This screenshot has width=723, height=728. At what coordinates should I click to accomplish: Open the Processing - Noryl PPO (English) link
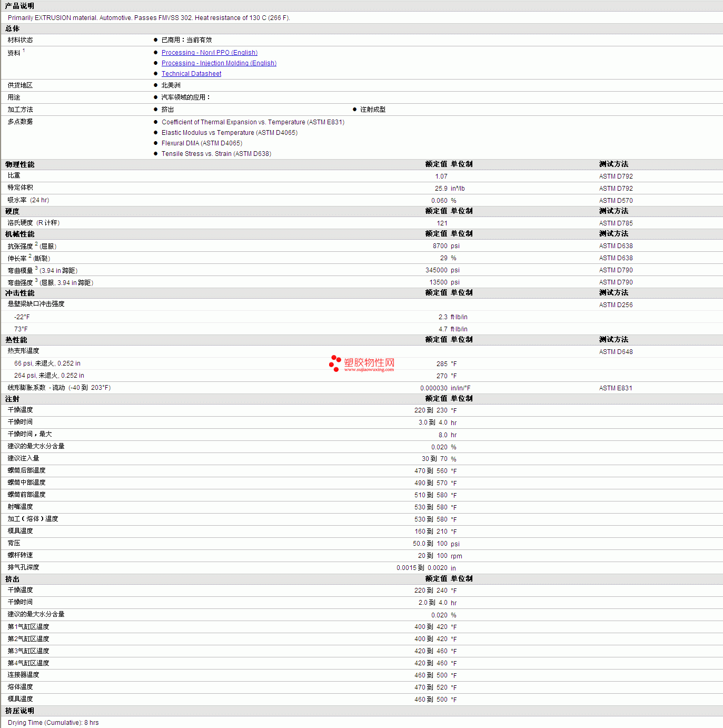tap(210, 53)
